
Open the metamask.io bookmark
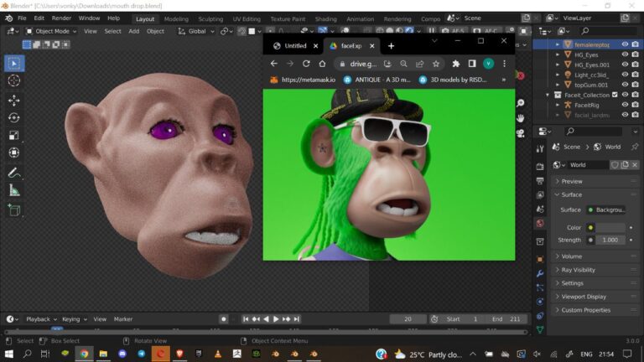click(303, 80)
